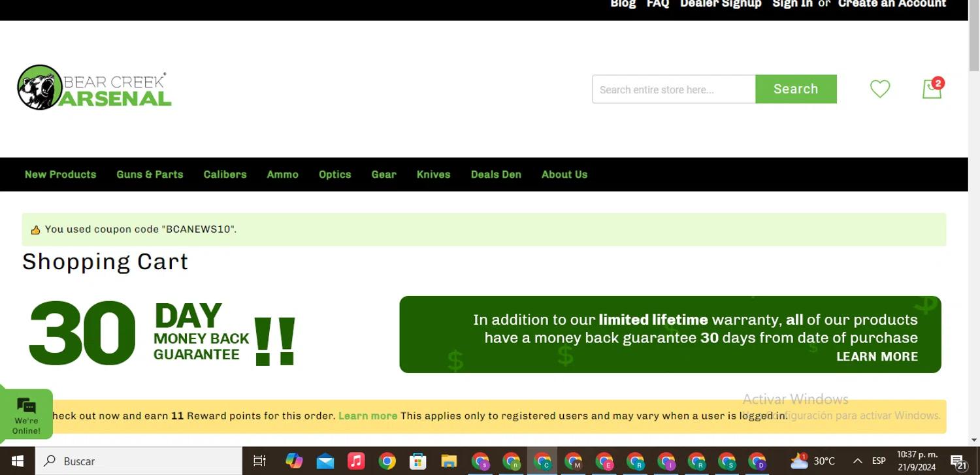Open the Mail app in taskbar
980x475 pixels.
point(325,461)
